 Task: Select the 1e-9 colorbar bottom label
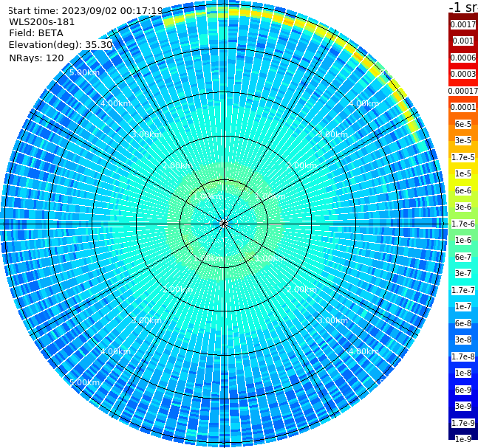click(x=462, y=439)
